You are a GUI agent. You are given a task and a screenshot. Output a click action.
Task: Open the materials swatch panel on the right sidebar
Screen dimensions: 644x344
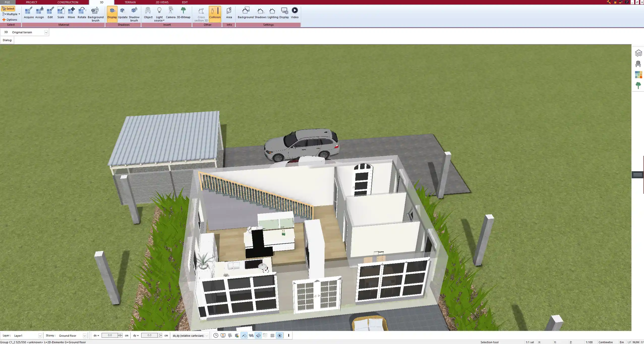point(638,74)
